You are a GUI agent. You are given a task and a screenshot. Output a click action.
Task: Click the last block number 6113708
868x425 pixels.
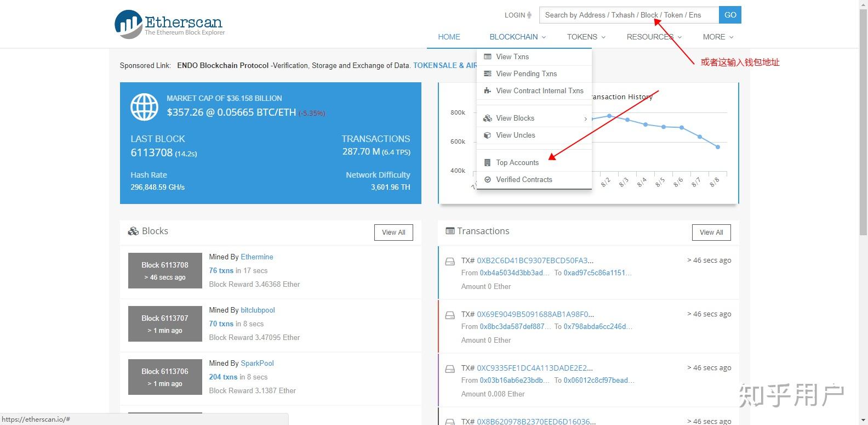[x=152, y=152]
